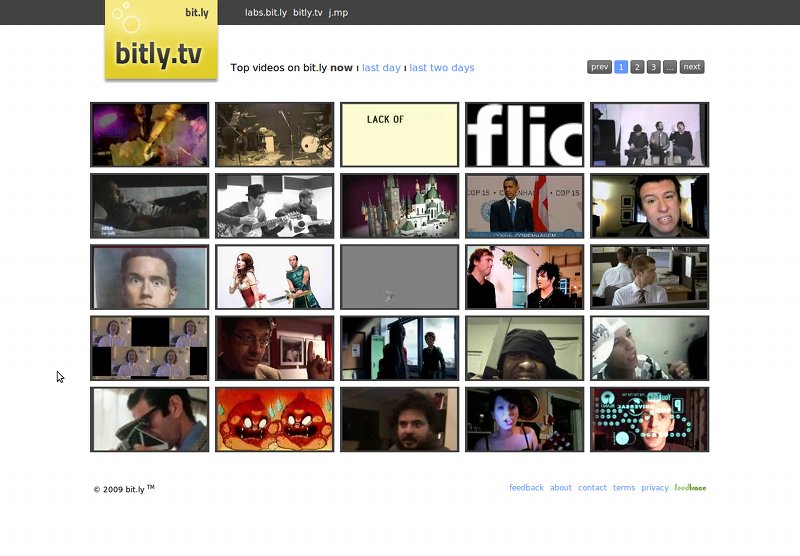
Task: Open the sword and armor costume thumbnail
Action: tap(274, 277)
